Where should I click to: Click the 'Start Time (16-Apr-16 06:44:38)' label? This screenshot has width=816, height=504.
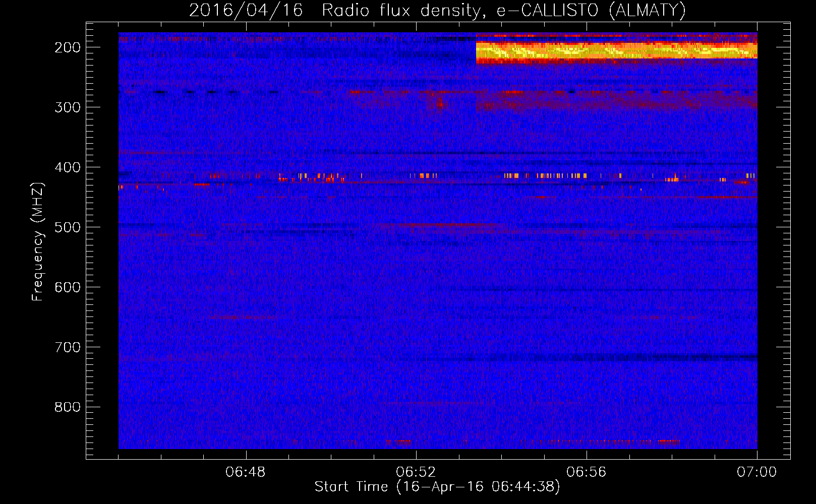click(x=437, y=487)
